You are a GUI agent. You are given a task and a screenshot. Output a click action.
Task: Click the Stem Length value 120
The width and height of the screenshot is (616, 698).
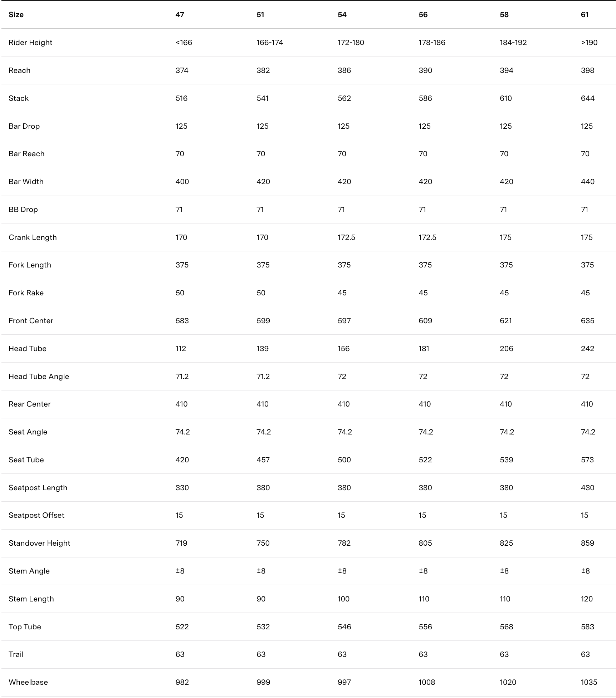[587, 599]
